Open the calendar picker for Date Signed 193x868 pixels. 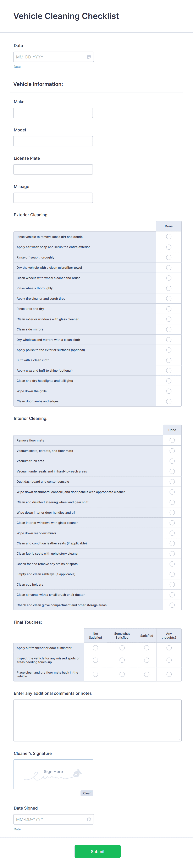(x=89, y=819)
